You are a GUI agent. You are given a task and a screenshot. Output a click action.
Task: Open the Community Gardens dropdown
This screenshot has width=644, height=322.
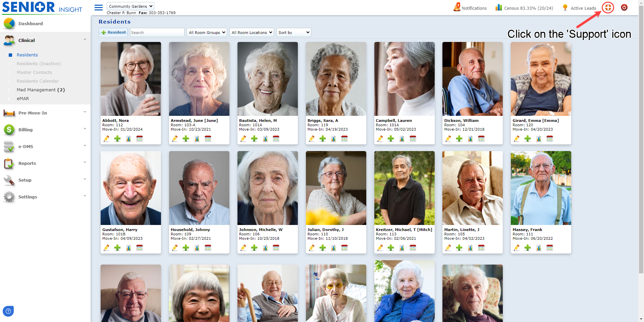click(x=130, y=6)
